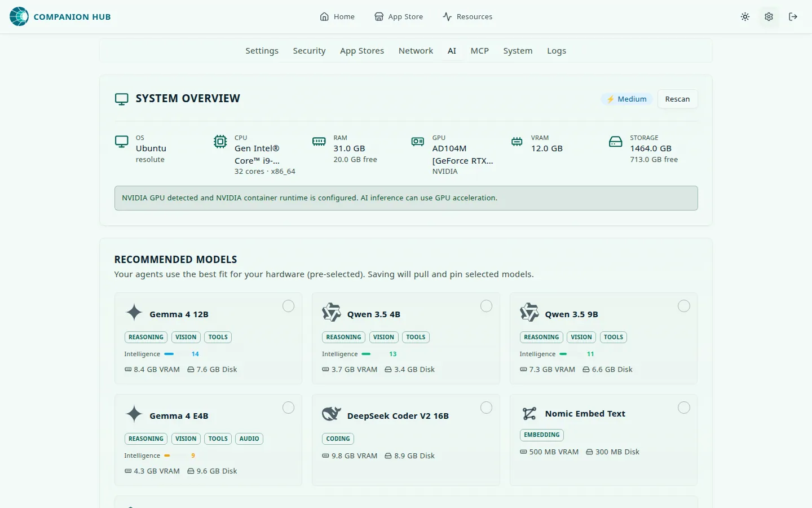812x508 pixels.
Task: Click the Nomic Embed Text icon
Action: [529, 414]
